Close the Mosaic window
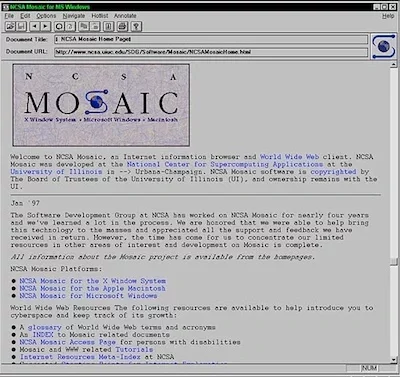 [x=392, y=7]
